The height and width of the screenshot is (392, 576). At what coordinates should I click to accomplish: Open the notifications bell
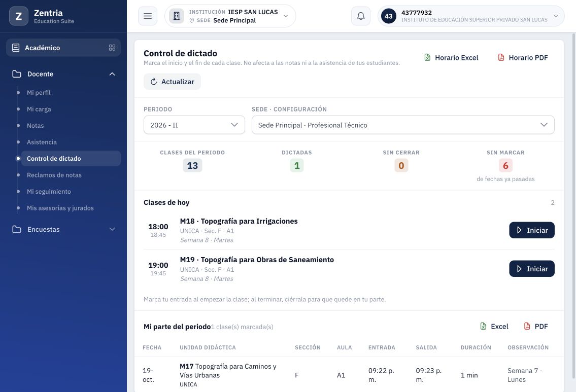[x=361, y=16]
